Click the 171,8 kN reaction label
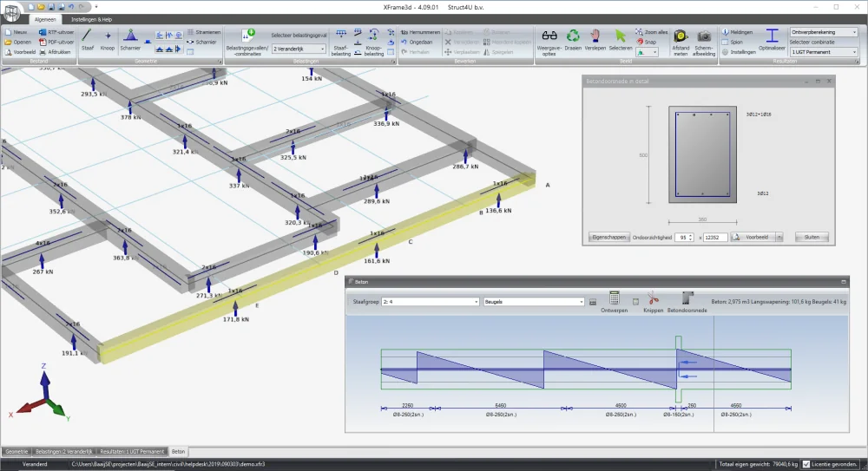 pyautogui.click(x=236, y=319)
